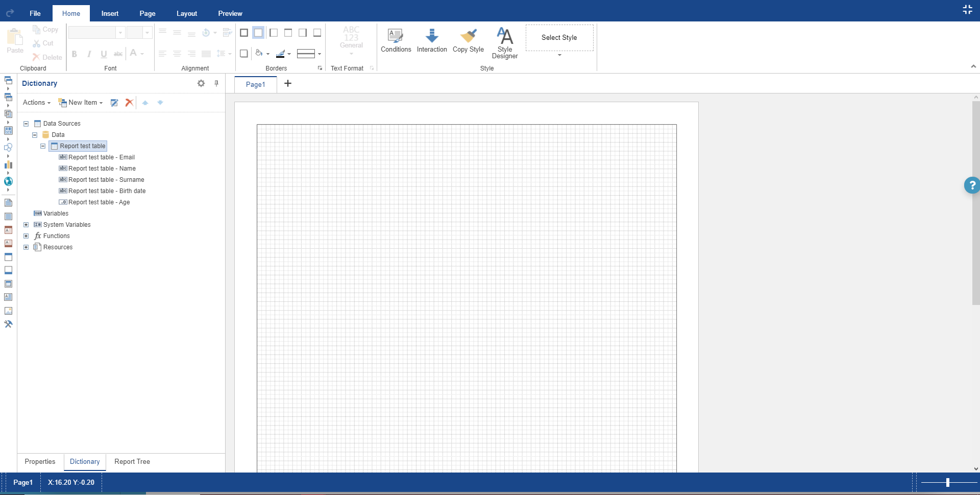Toggle Bold formatting
980x495 pixels.
(75, 54)
